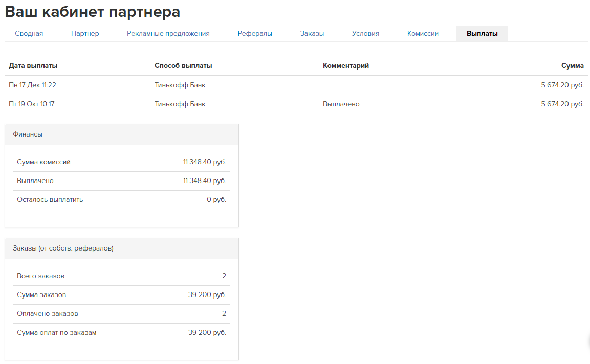Click the Выплачено comment in 19 Окт row

[x=341, y=104]
